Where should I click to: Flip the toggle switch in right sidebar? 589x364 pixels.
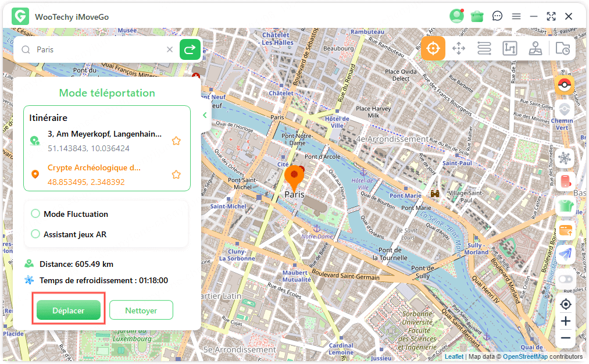point(564,279)
